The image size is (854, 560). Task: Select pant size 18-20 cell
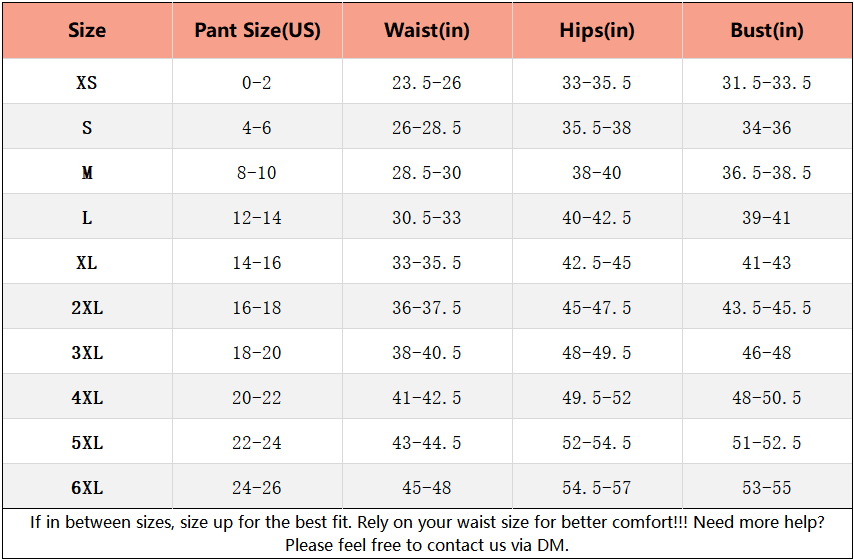click(x=257, y=352)
